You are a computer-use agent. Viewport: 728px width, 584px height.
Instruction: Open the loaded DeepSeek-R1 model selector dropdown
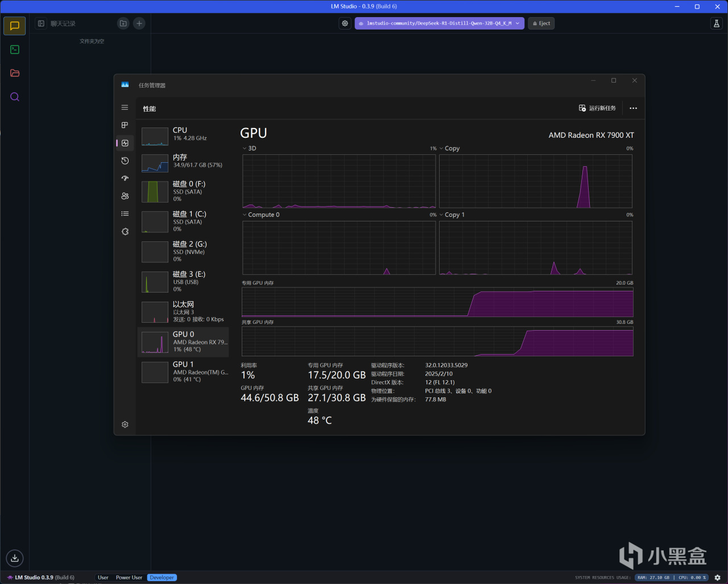(x=440, y=23)
